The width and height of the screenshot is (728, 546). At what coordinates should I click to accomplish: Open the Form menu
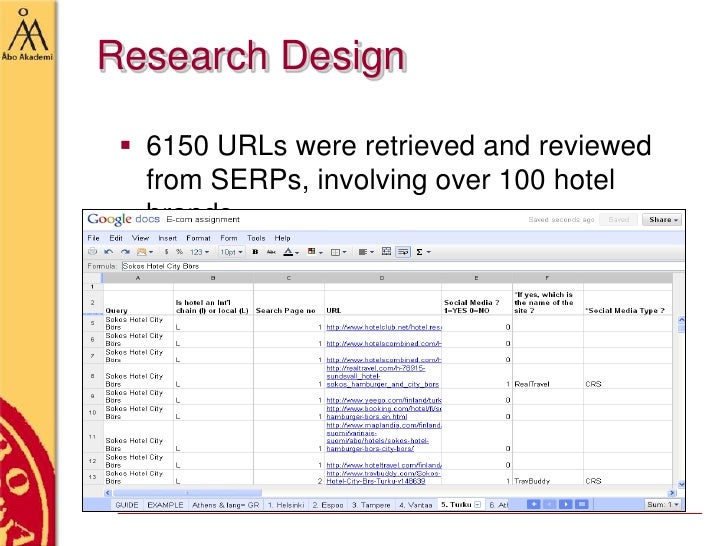coord(228,238)
